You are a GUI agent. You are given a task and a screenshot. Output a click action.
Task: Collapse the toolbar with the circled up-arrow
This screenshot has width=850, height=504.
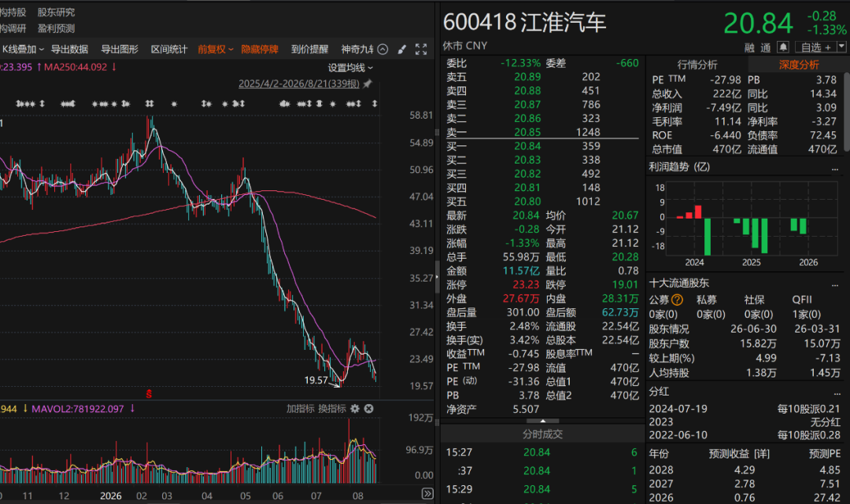coord(382,50)
